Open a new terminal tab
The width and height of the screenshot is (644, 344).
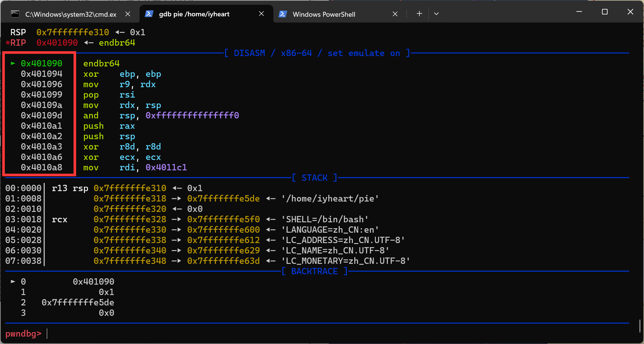coord(419,14)
